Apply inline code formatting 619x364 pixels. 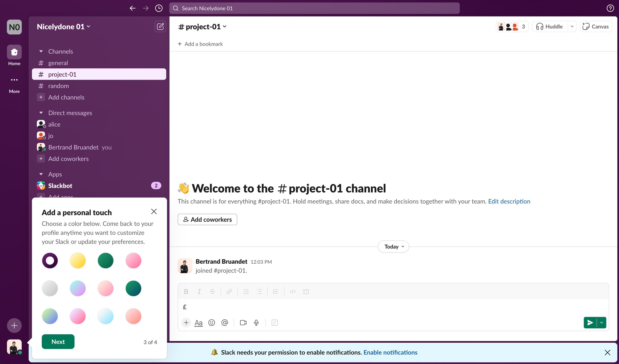292,292
